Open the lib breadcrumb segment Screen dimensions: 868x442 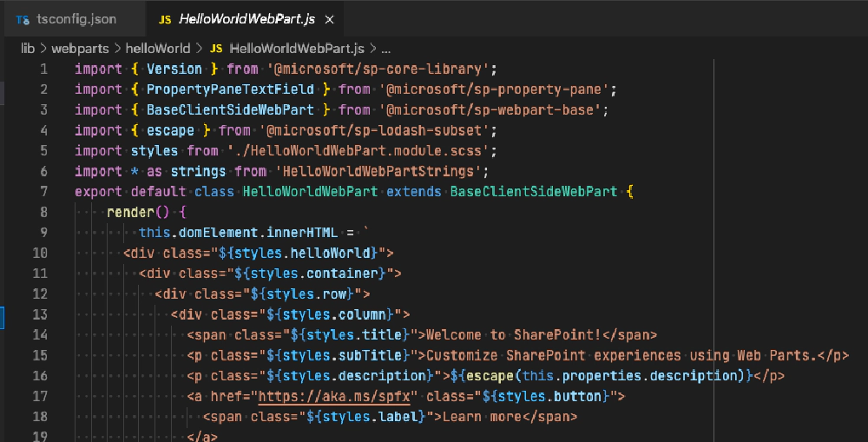[x=28, y=49]
